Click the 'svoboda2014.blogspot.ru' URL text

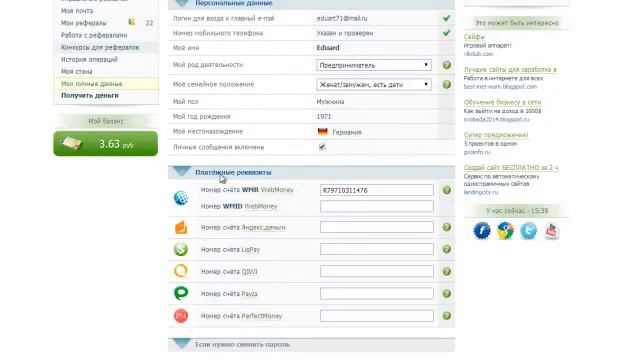click(x=496, y=119)
